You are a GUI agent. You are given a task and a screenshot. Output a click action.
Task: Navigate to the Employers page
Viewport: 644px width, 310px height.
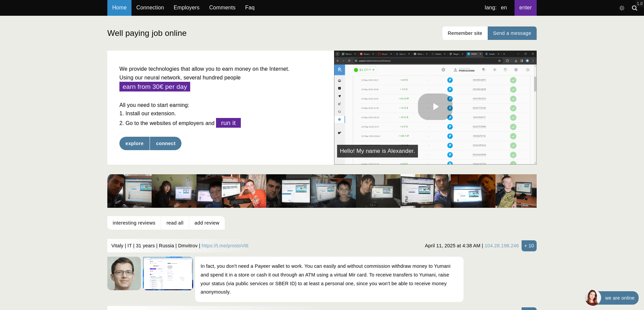186,8
